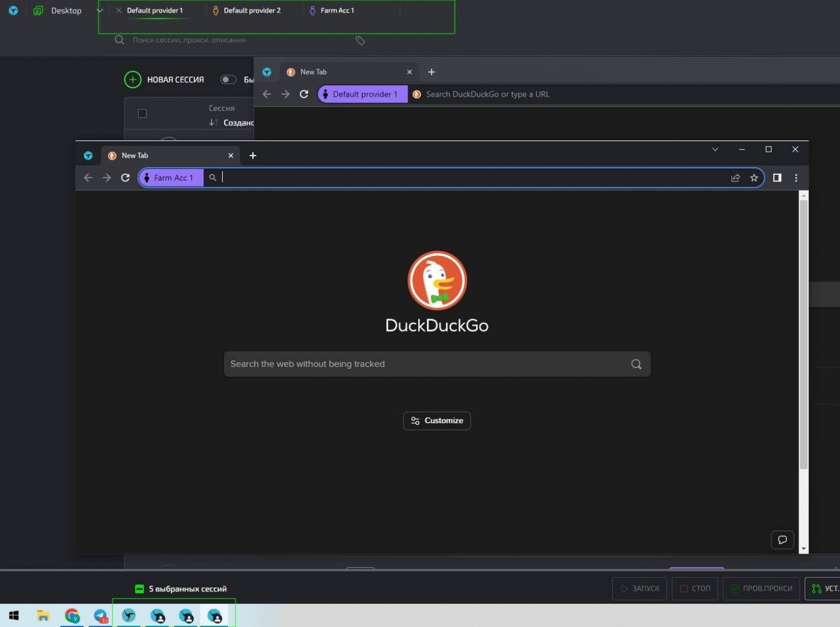Click the УСТ. button
The height and width of the screenshot is (627, 840).
(823, 588)
